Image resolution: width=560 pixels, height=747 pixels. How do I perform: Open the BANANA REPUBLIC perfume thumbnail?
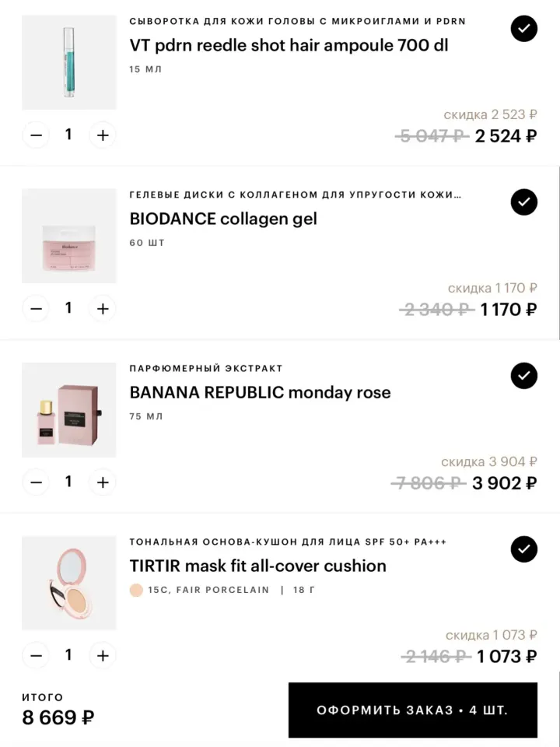[x=69, y=410]
